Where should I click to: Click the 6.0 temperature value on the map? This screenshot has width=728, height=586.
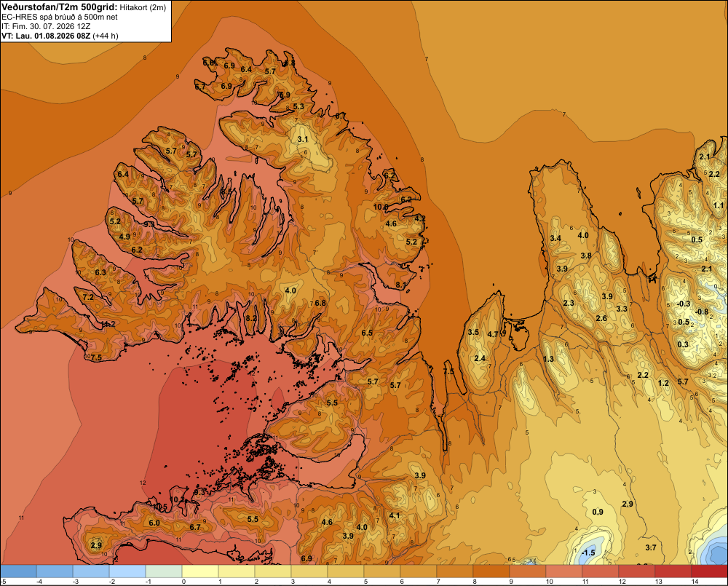[154, 523]
